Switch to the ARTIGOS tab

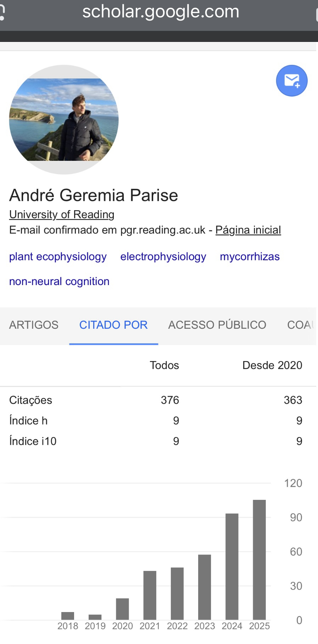click(34, 325)
